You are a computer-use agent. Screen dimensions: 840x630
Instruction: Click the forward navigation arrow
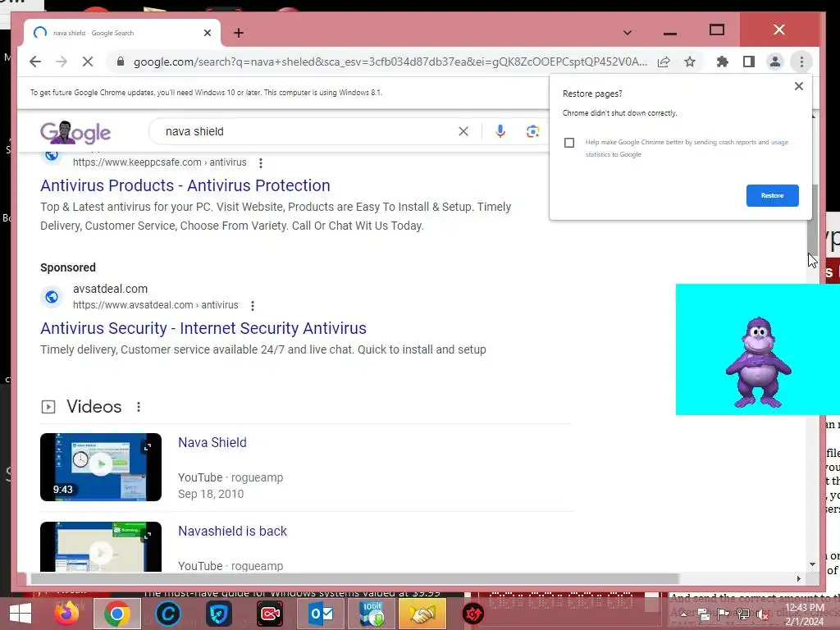pos(61,62)
